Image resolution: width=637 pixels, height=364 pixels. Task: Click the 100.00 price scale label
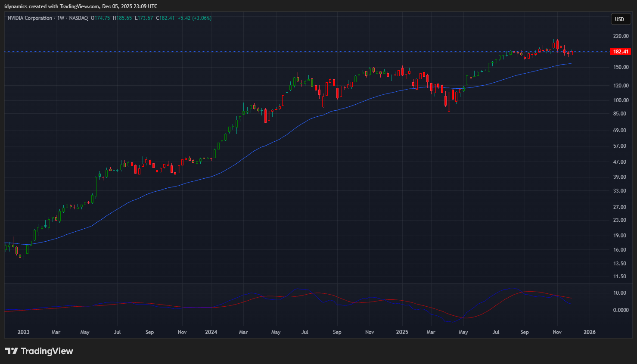point(621,100)
